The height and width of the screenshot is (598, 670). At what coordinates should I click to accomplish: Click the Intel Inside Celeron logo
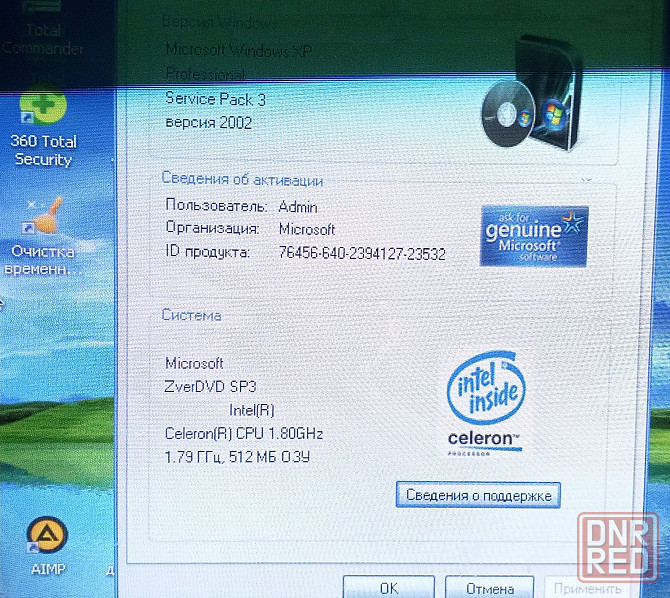486,404
